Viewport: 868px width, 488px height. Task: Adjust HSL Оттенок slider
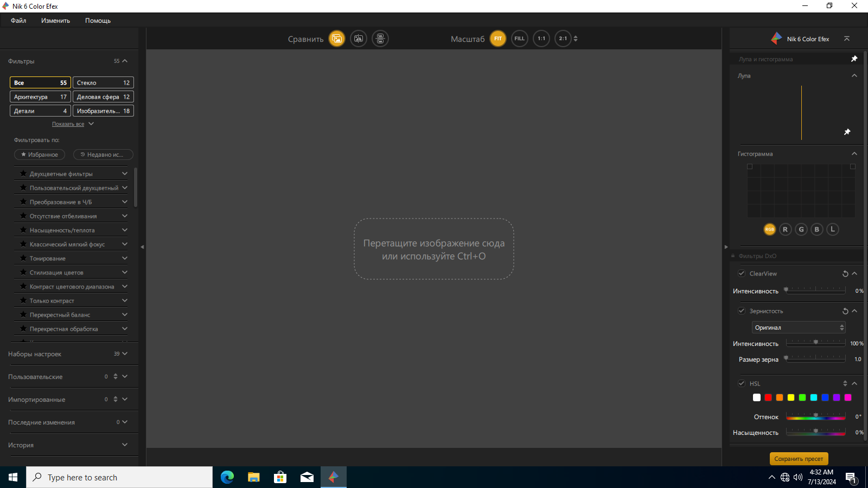coord(815,416)
